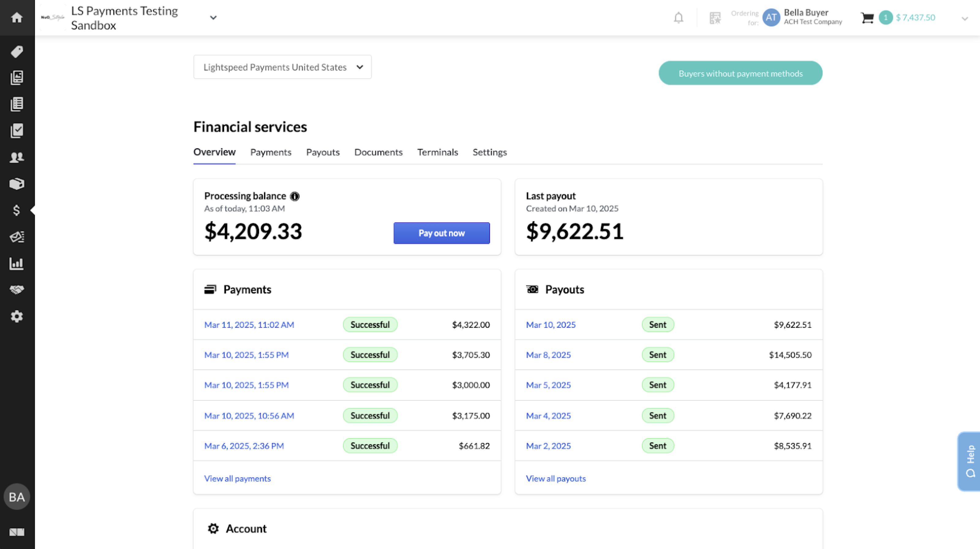Click the AT buyer avatar
The width and height of the screenshot is (980, 549).
[771, 17]
